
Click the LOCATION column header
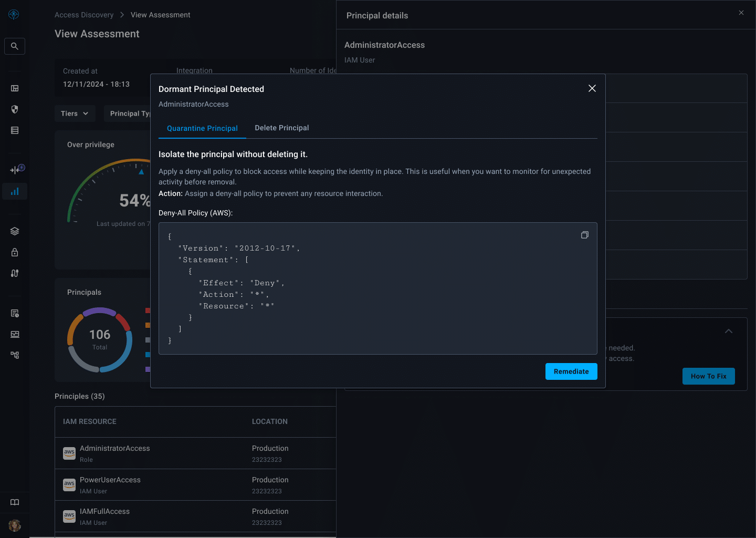[270, 421]
